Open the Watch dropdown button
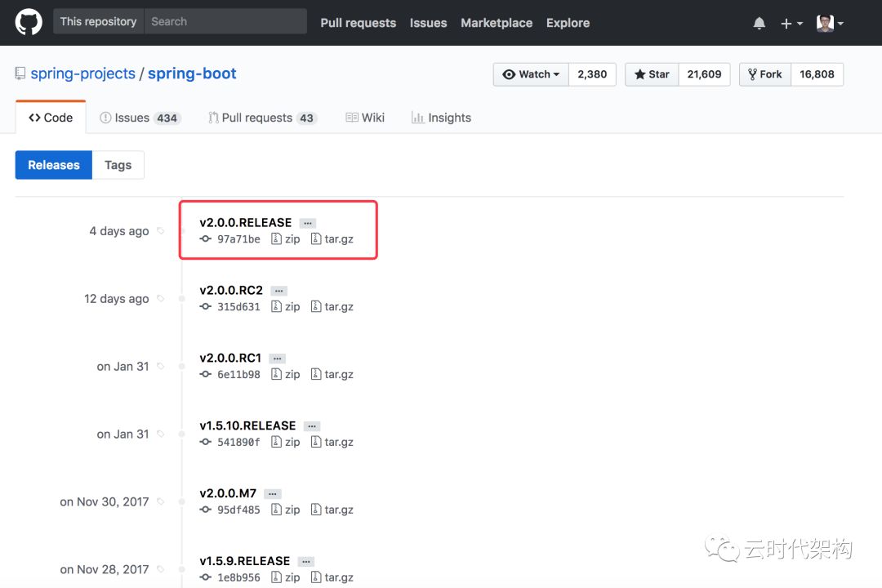The width and height of the screenshot is (882, 588). (x=531, y=74)
